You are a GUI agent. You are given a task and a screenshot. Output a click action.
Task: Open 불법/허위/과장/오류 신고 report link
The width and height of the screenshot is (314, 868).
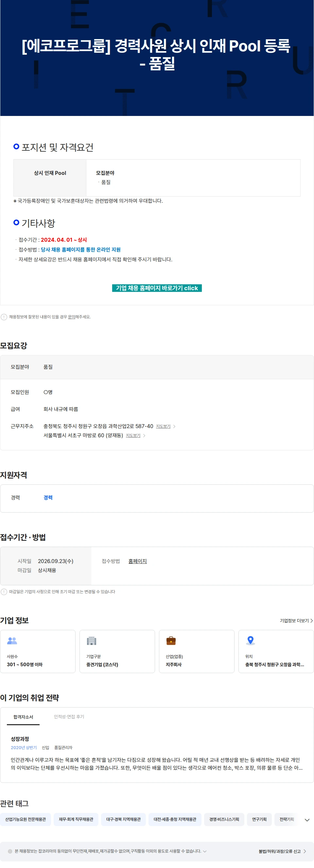[x=282, y=851]
